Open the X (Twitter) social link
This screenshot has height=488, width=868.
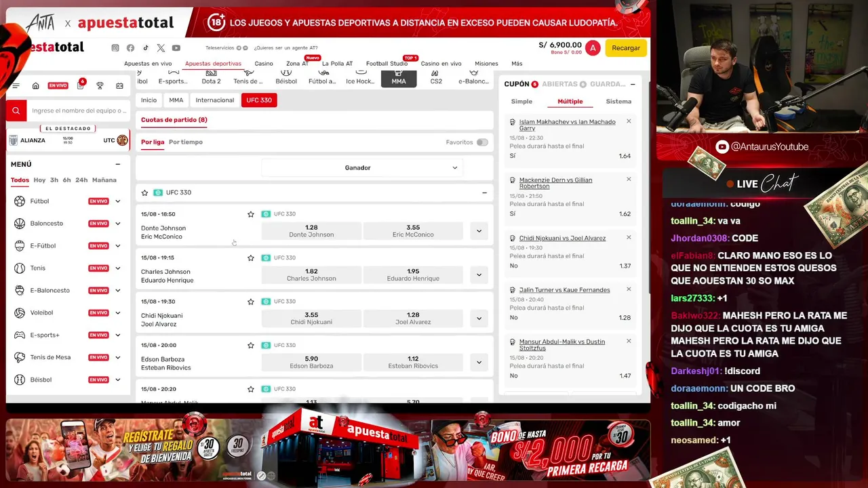tap(161, 48)
